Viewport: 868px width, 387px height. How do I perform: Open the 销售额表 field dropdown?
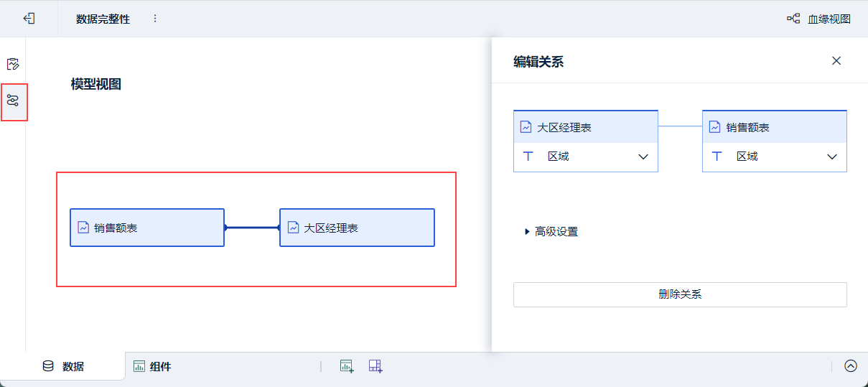coord(832,157)
